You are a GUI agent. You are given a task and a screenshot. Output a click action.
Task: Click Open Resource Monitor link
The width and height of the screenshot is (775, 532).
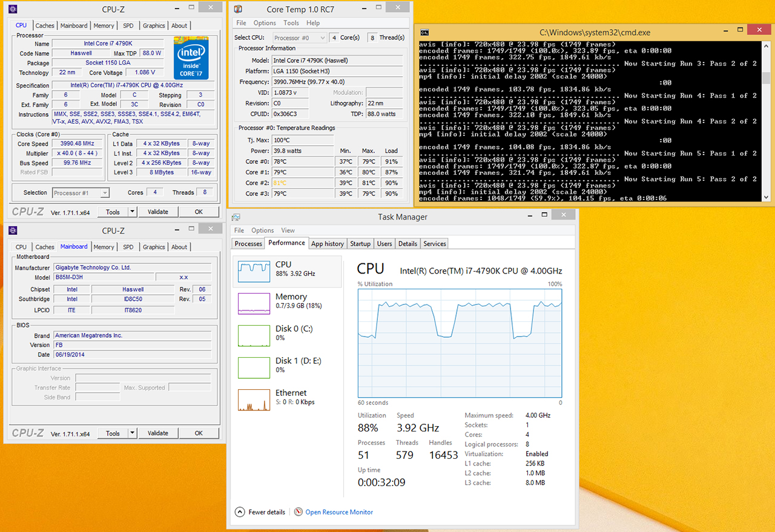tap(339, 512)
